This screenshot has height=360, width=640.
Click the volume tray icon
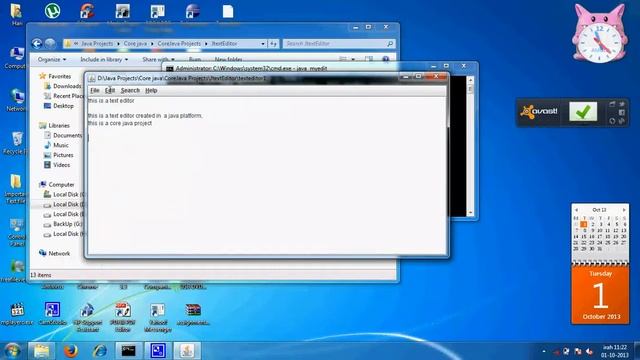[589, 351]
